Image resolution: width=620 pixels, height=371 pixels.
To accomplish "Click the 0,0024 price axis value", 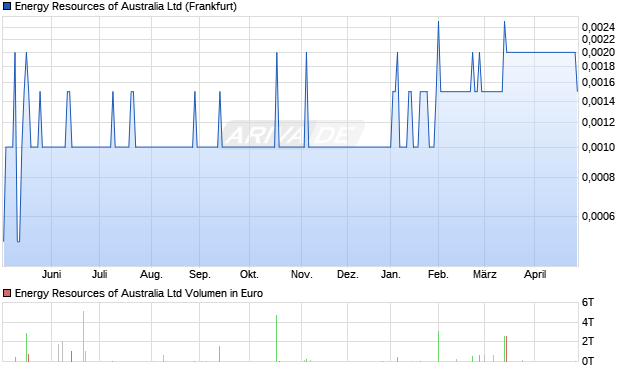I will pyautogui.click(x=598, y=27).
